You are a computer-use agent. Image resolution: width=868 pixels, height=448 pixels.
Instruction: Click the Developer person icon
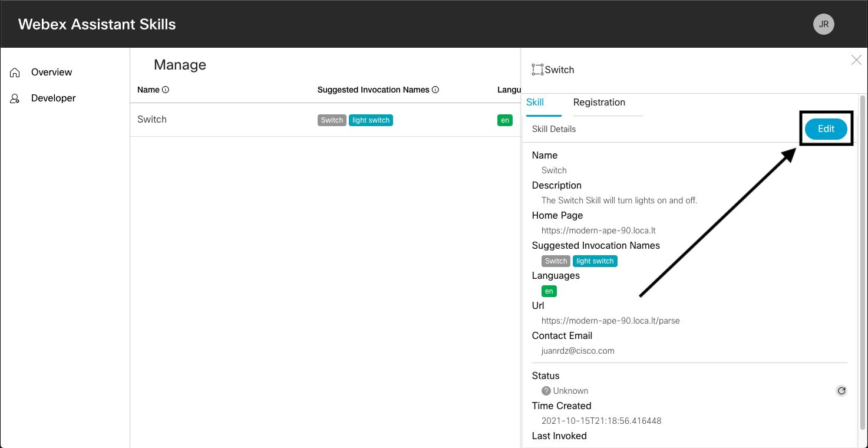(15, 98)
